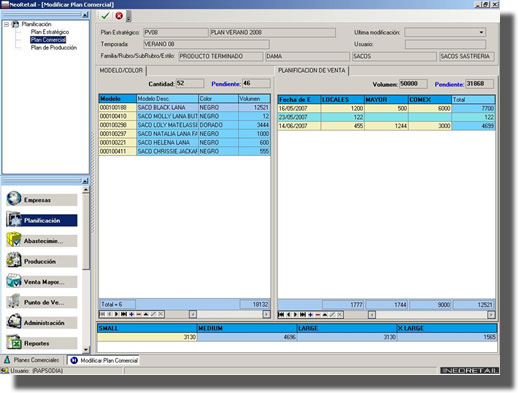
Task: Select row SACO LOLY MATELASSE
Action: (184, 125)
